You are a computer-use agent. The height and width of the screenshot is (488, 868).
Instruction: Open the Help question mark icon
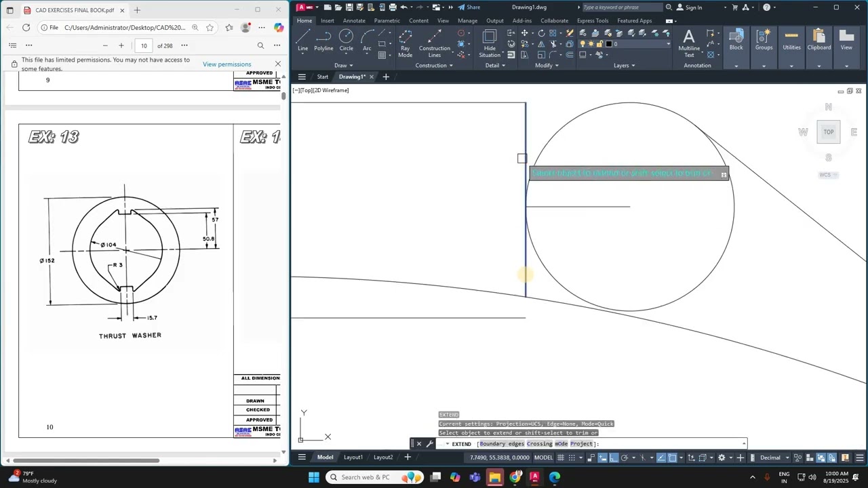(x=766, y=7)
